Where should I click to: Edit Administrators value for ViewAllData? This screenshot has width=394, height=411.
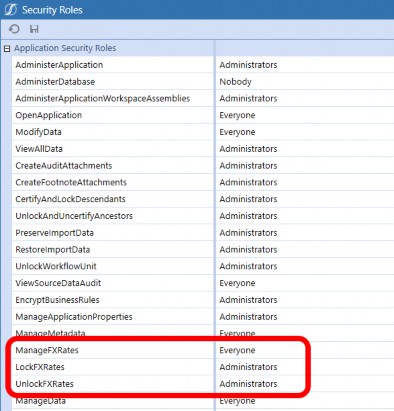(248, 149)
